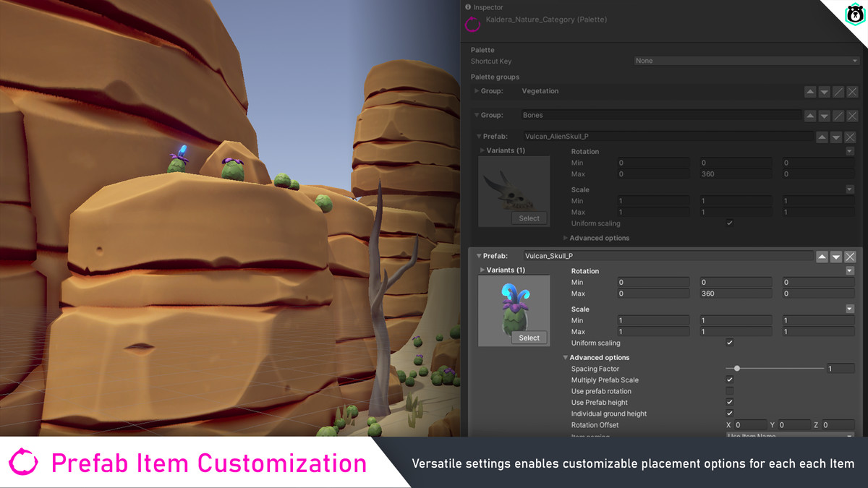Collapse the Bones group

(477, 115)
